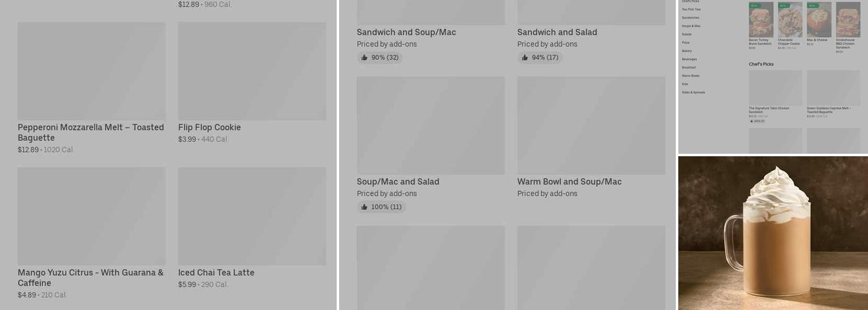Click the green badge on the Bacon Turkey Bravo photo
This screenshot has width=868, height=310.
pyautogui.click(x=754, y=6)
